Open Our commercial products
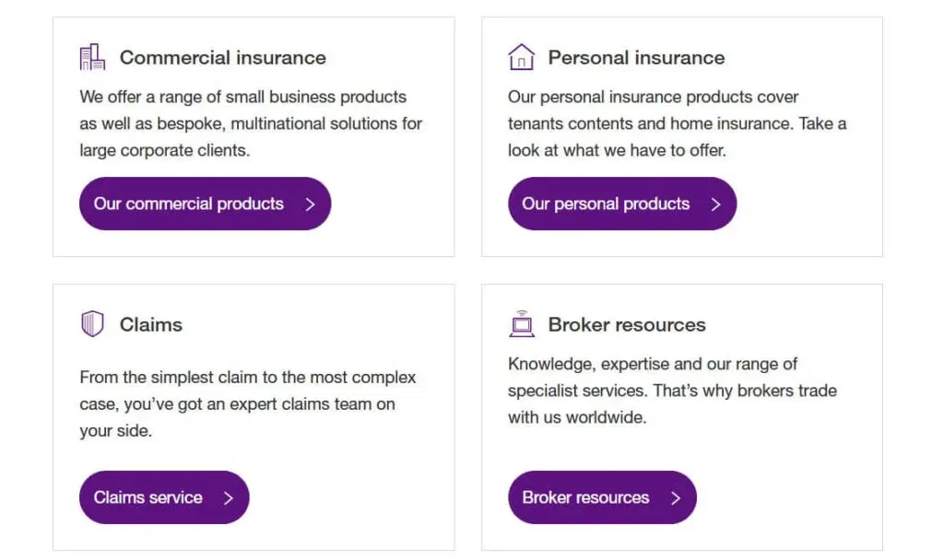944x560 pixels. pyautogui.click(x=205, y=204)
